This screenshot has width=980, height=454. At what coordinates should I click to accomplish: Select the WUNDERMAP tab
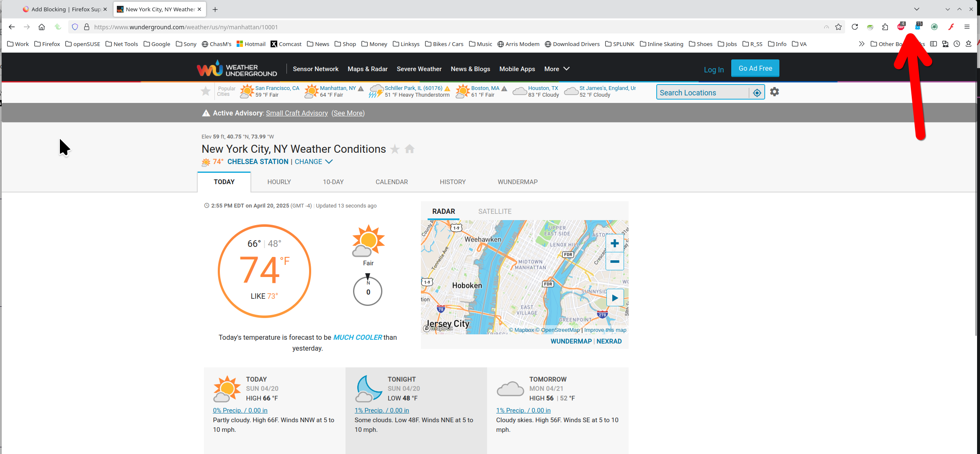tap(518, 182)
